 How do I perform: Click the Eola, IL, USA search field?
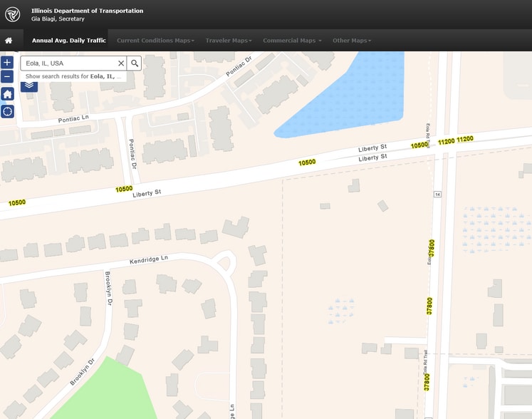(x=70, y=63)
